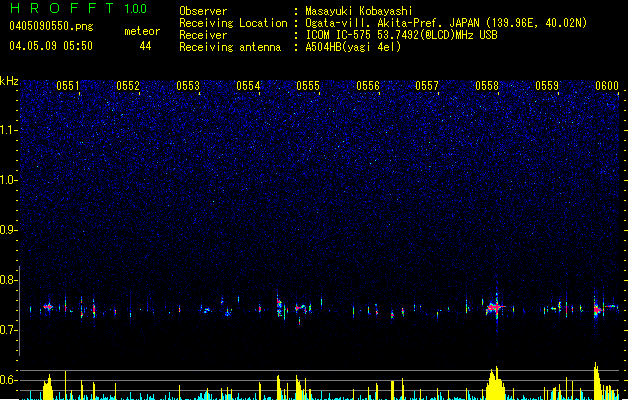629x400 pixels.
Task: Click the meteor echo near 0600
Action: point(598,309)
